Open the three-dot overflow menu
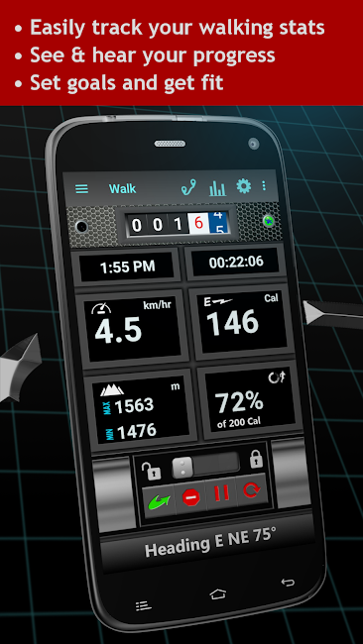Viewport: 363px width, 644px height. tap(264, 185)
